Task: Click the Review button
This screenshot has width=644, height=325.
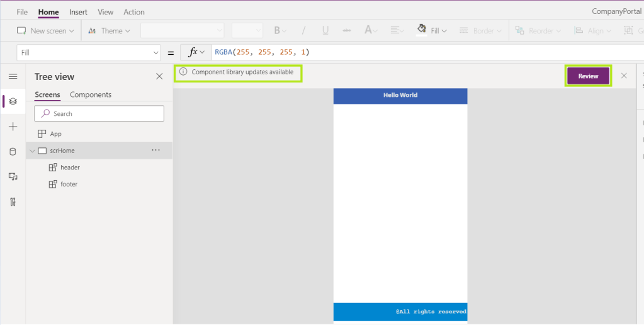Action: click(x=588, y=76)
